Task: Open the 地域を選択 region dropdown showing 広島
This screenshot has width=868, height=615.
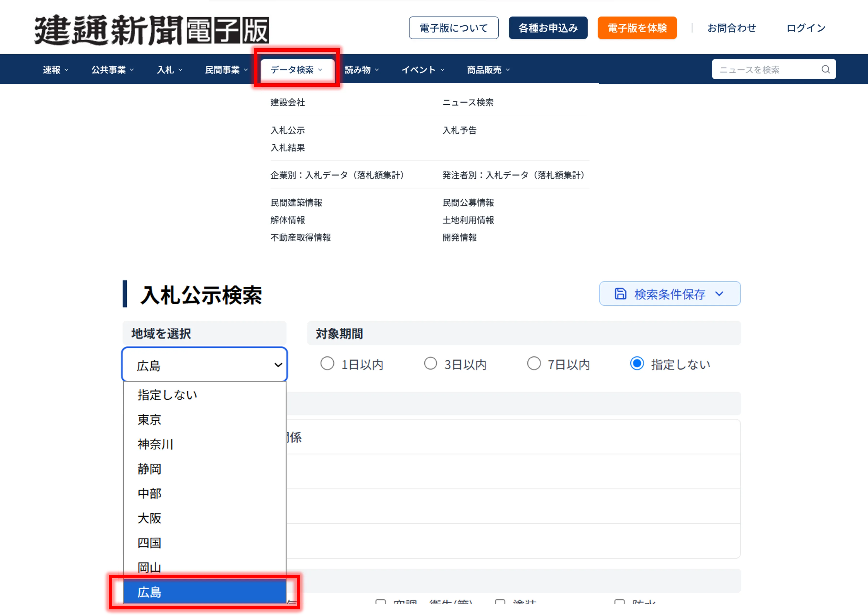Action: point(204,365)
